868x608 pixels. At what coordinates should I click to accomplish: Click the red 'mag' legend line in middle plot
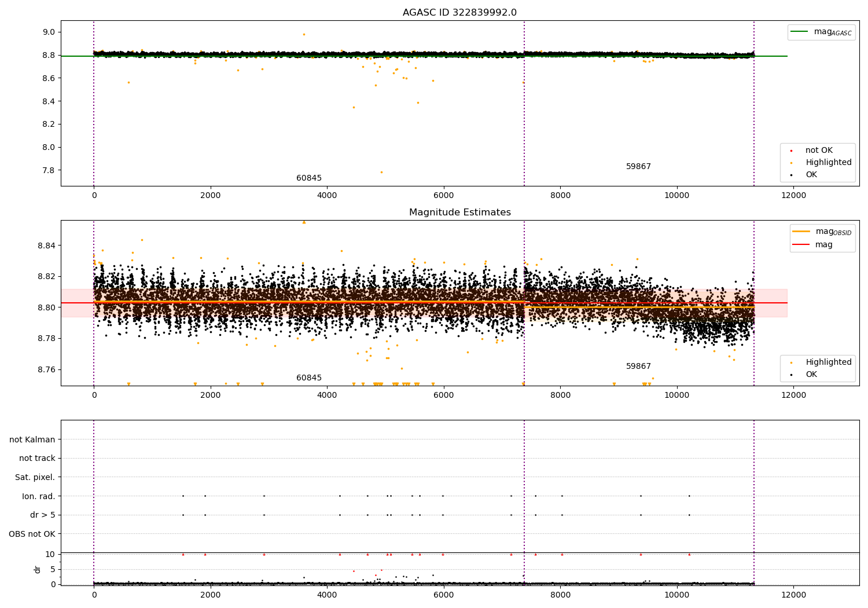click(801, 245)
